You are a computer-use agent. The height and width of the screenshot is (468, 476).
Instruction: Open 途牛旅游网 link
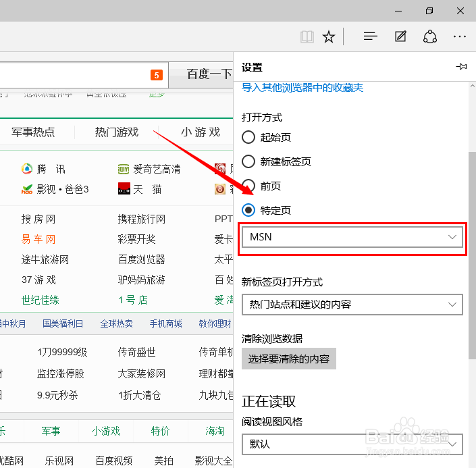pyautogui.click(x=45, y=260)
